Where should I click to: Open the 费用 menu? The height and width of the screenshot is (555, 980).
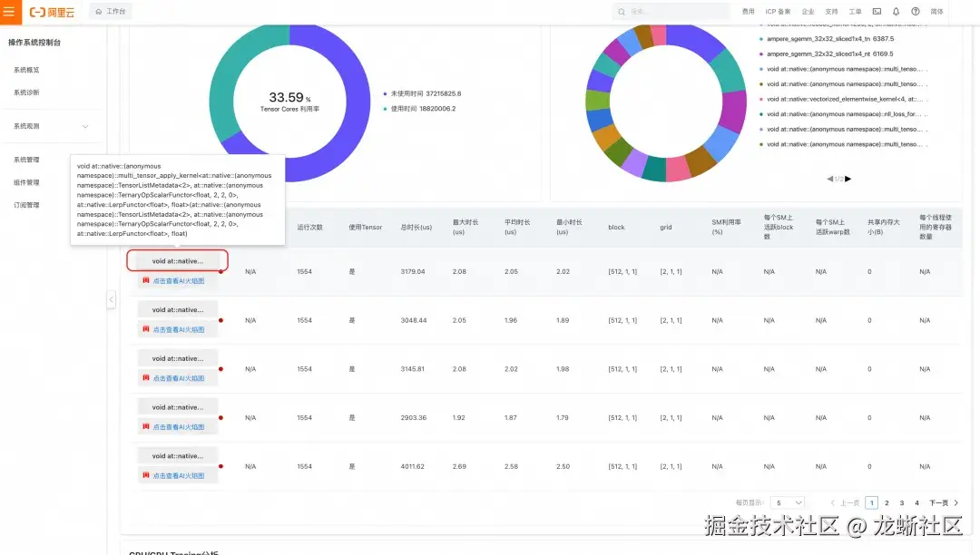click(x=748, y=11)
